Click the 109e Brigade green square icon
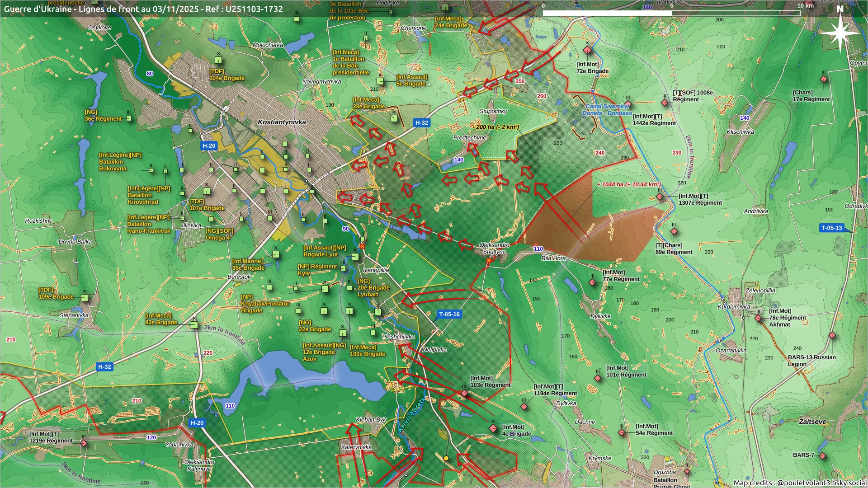 pos(85,298)
